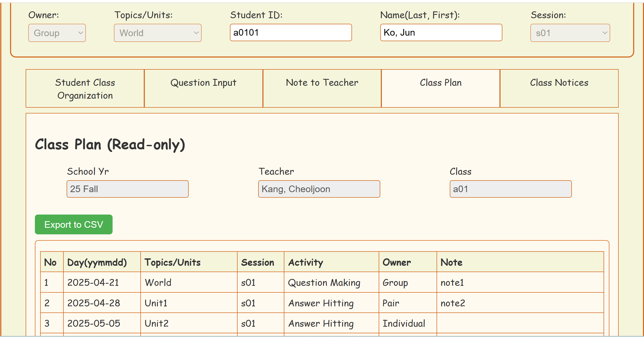Click the Activity column header
The height and width of the screenshot is (337, 644).
[305, 262]
